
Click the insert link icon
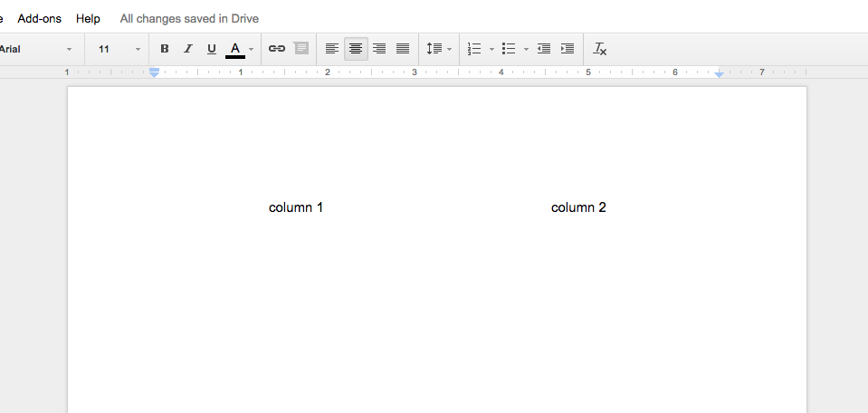[277, 49]
